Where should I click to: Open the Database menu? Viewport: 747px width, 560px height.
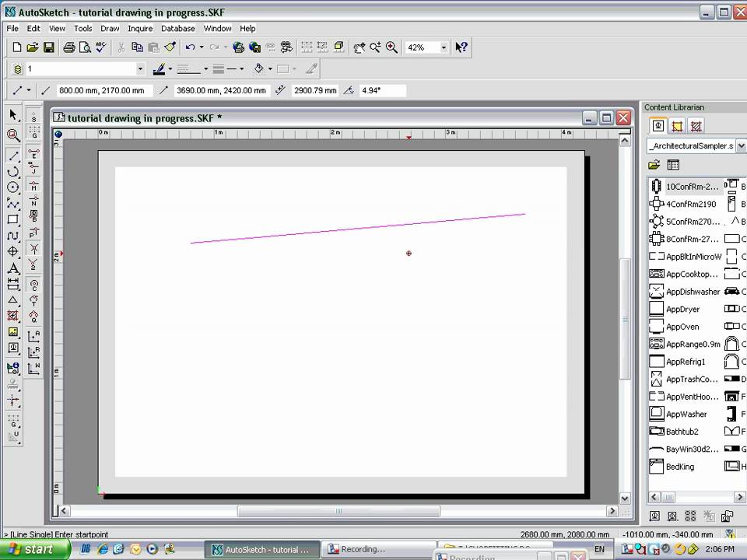pos(177,29)
